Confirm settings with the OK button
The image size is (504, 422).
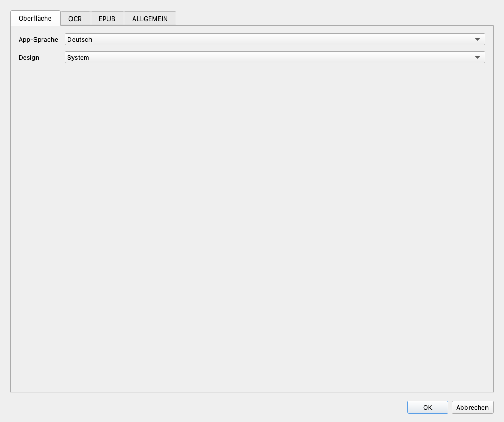pyautogui.click(x=427, y=407)
